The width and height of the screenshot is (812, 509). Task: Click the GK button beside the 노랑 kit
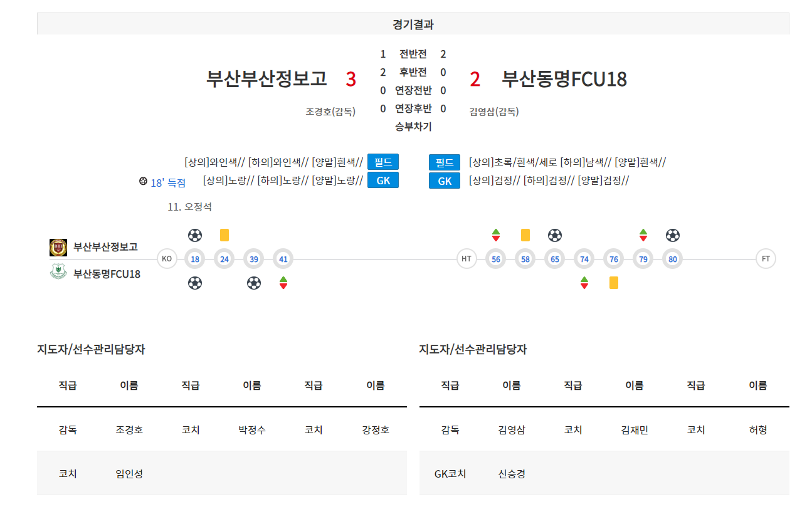click(383, 181)
